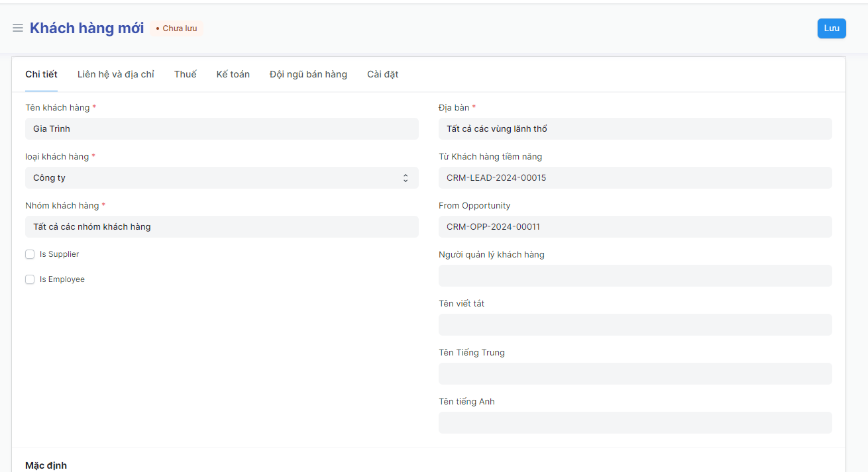Click the From Opportunity field
Image resolution: width=868 pixels, height=472 pixels.
(x=634, y=227)
